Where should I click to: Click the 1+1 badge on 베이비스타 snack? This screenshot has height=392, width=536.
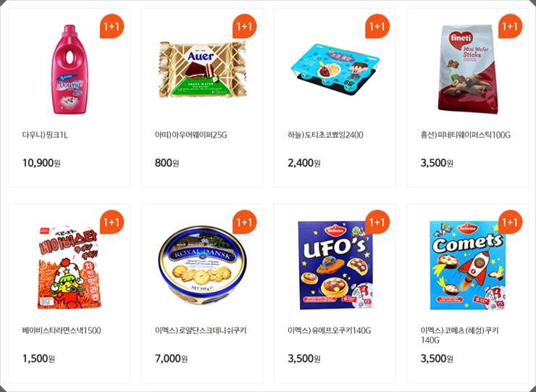112,222
